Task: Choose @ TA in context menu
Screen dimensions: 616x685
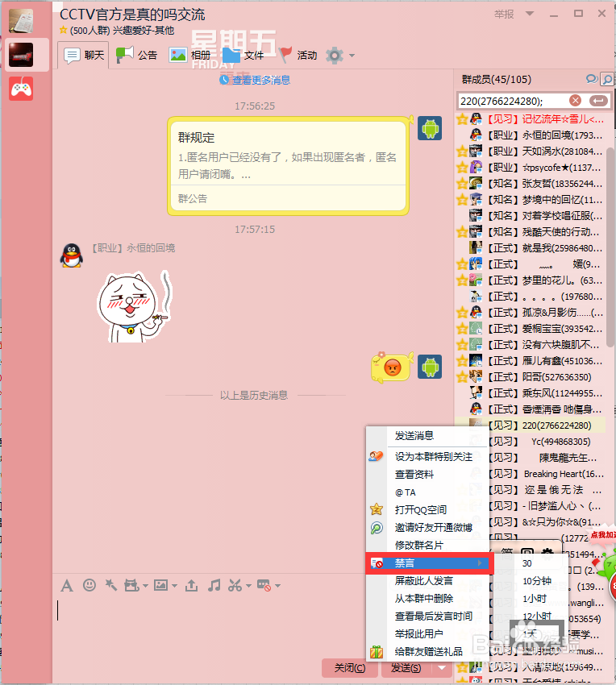Action: point(406,492)
